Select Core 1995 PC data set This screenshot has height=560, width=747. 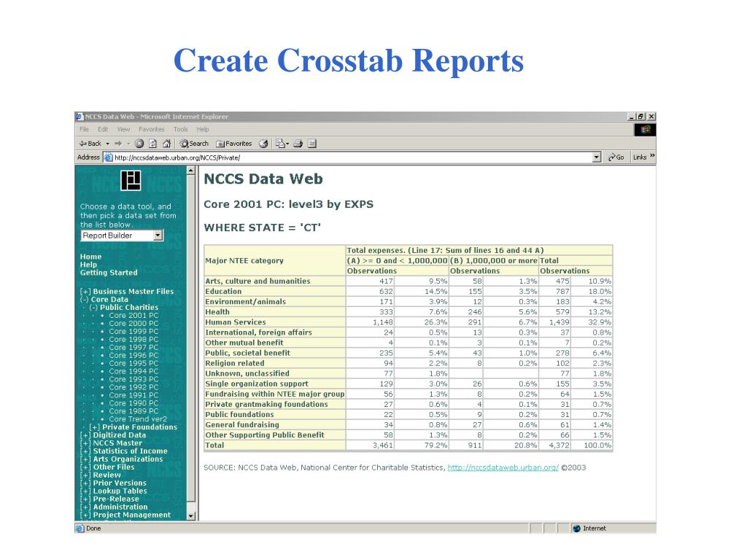pyautogui.click(x=133, y=363)
